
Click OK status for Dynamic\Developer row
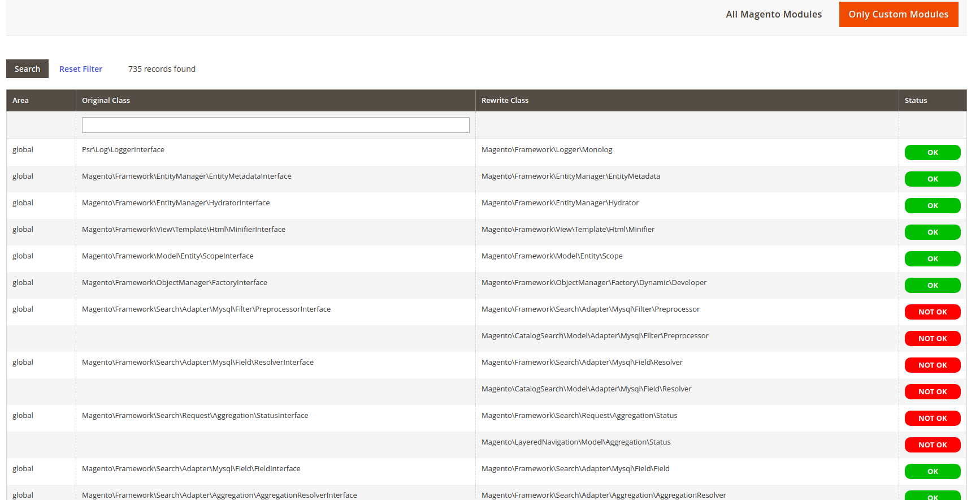[x=933, y=286]
